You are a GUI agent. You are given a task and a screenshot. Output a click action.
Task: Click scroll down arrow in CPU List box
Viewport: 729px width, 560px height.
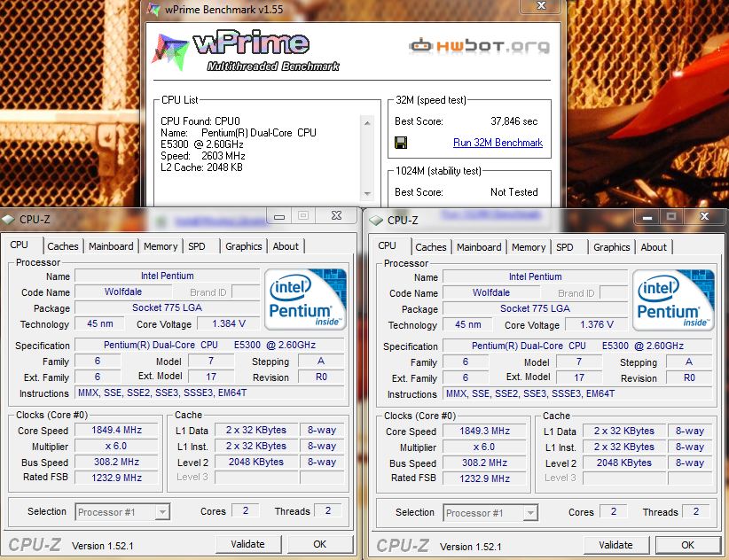(367, 194)
